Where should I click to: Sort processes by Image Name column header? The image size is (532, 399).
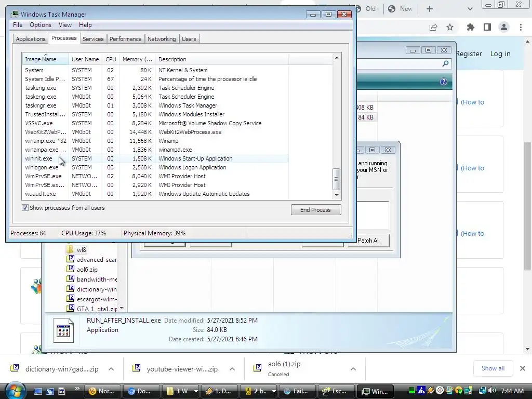[x=46, y=59]
